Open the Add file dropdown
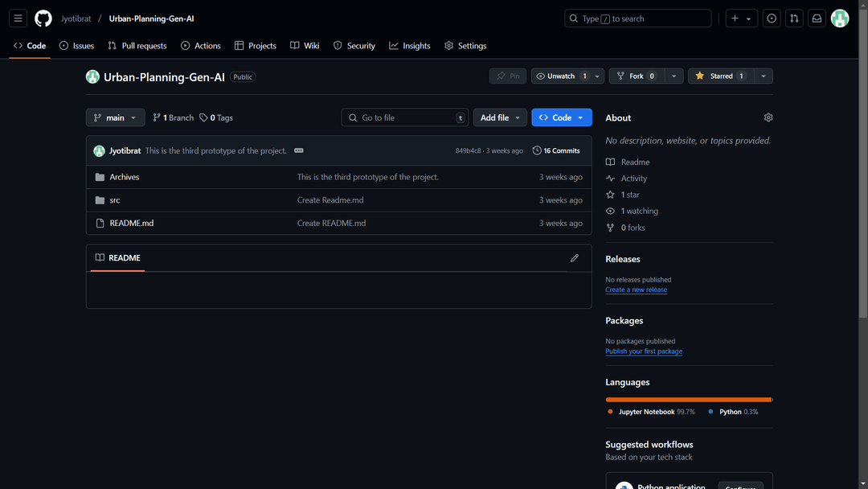 pos(500,117)
